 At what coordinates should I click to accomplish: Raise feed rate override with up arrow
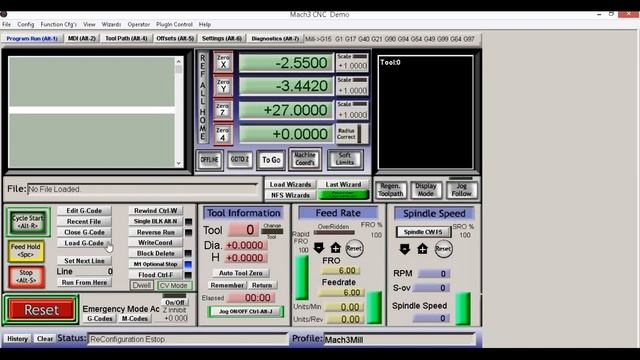coord(336,247)
